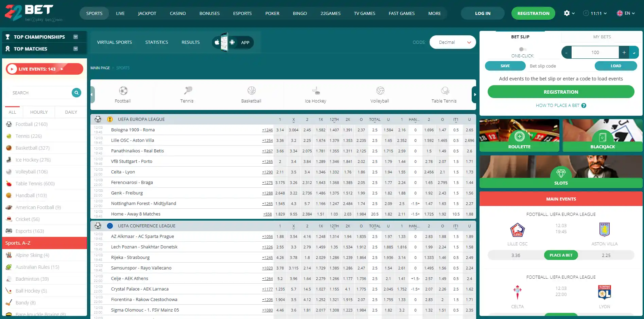Image resolution: width=644 pixels, height=319 pixels.
Task: Expand more markets +1056 for AZ Alkmaar match
Action: click(x=267, y=237)
